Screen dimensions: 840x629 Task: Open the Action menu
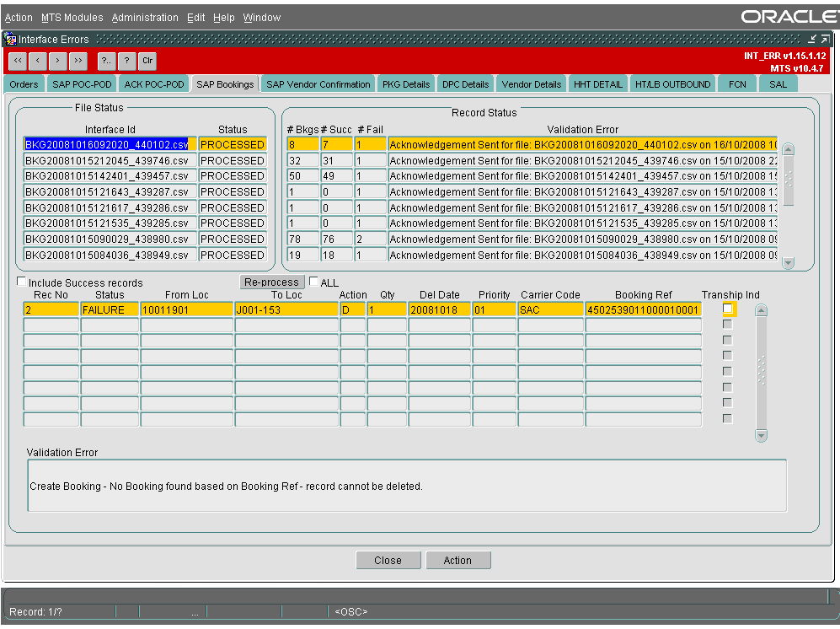19,18
